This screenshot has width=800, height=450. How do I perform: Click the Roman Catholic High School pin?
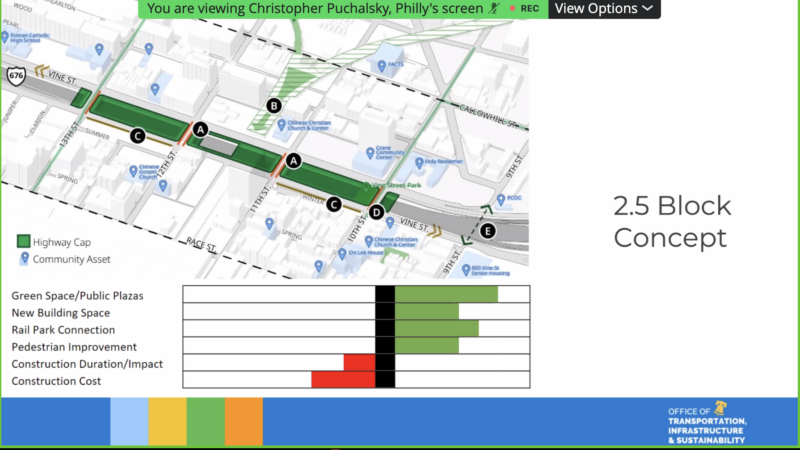click(5, 37)
